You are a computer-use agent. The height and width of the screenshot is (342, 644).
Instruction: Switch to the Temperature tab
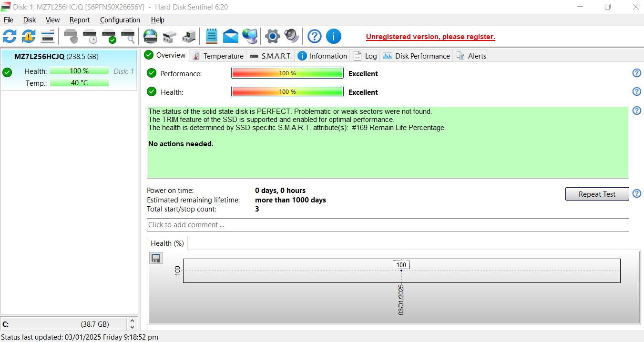[x=218, y=56]
